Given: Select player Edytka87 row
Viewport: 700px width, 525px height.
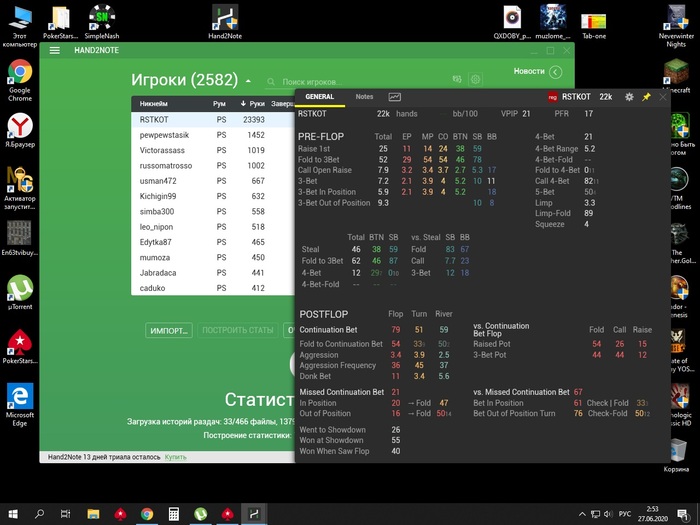Looking at the screenshot, I should pyautogui.click(x=213, y=242).
